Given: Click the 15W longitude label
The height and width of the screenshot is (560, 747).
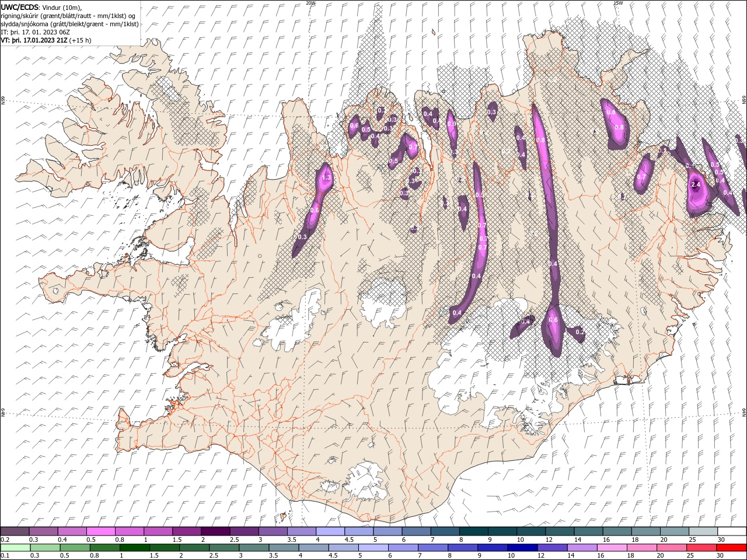Looking at the screenshot, I should [618, 3].
